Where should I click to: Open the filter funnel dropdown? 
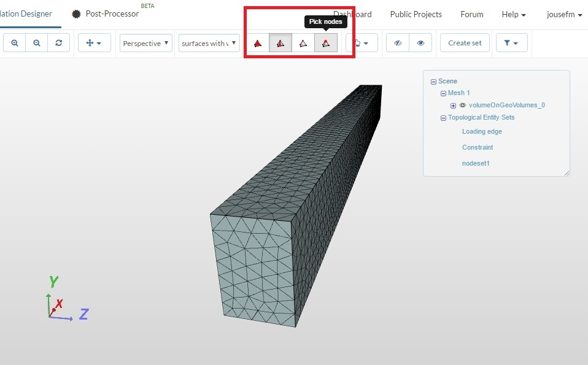click(511, 43)
